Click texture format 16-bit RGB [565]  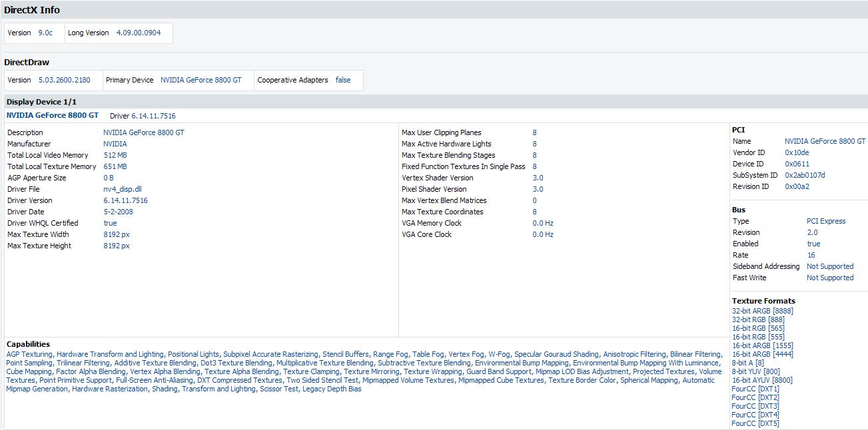(x=758, y=328)
